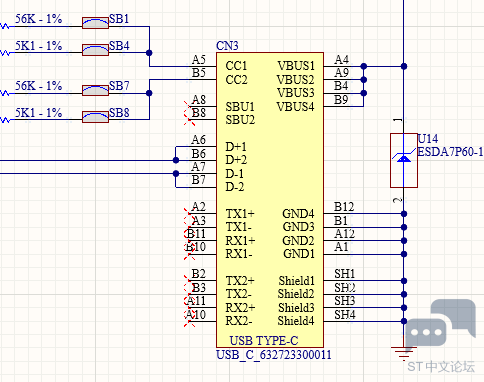The width and height of the screenshot is (484, 382).
Task: Select the SBU2 pin name
Action: tap(240, 120)
